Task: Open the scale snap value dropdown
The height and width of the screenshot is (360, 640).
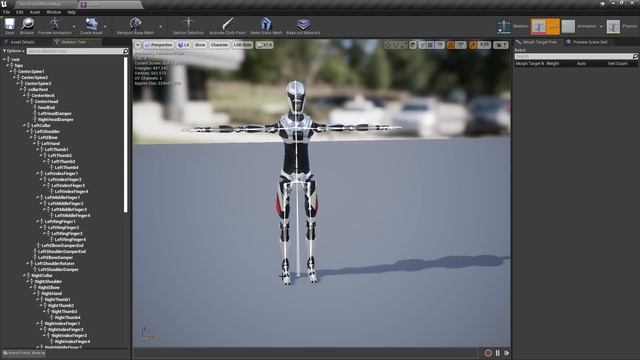Action: 484,45
